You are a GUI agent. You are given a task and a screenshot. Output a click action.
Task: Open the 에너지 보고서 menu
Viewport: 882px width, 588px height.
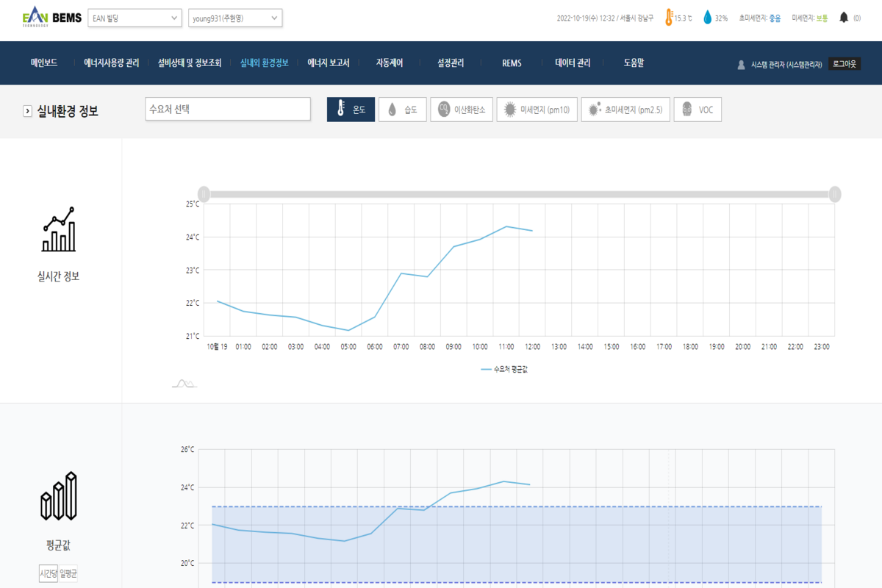click(x=328, y=63)
